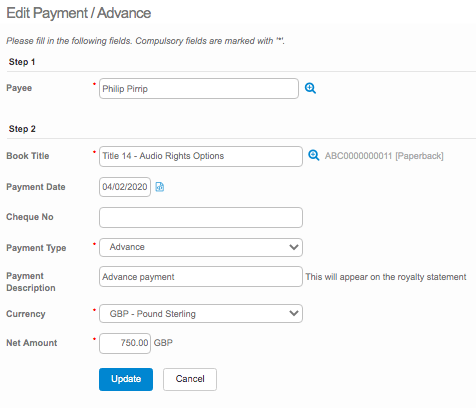This screenshot has width=476, height=408.
Task: Open book title search magnifier icon
Action: (313, 155)
